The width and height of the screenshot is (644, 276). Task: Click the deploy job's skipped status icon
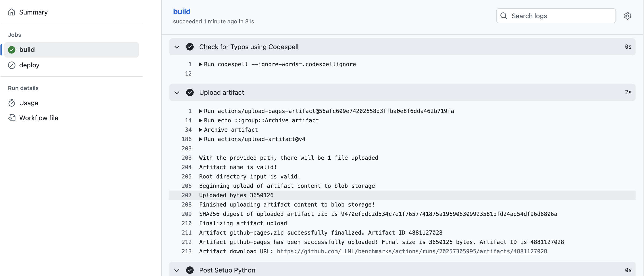[11, 65]
